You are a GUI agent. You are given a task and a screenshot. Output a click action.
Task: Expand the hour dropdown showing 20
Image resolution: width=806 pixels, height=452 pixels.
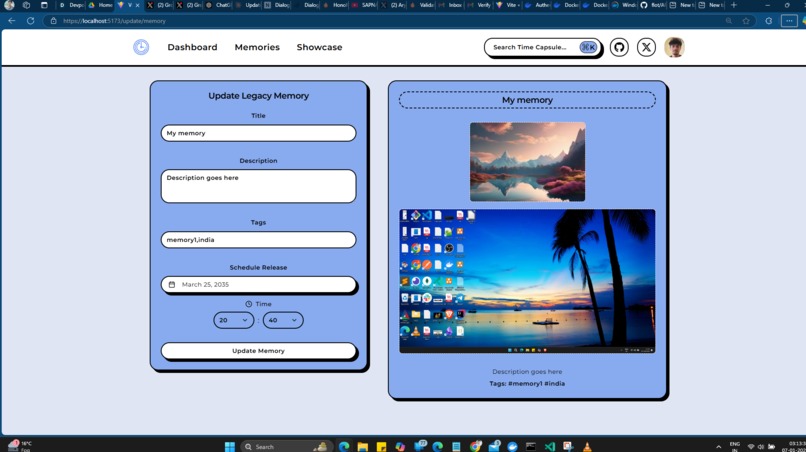coord(233,320)
